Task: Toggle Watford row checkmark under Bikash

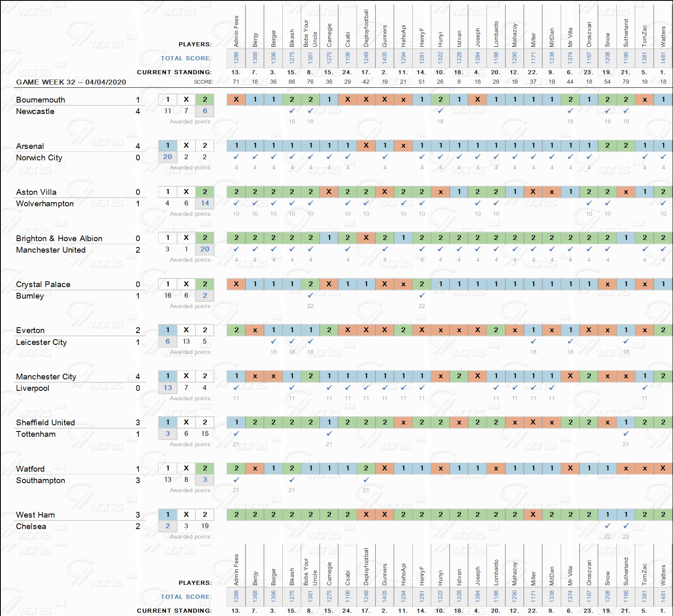Action: pos(292,479)
